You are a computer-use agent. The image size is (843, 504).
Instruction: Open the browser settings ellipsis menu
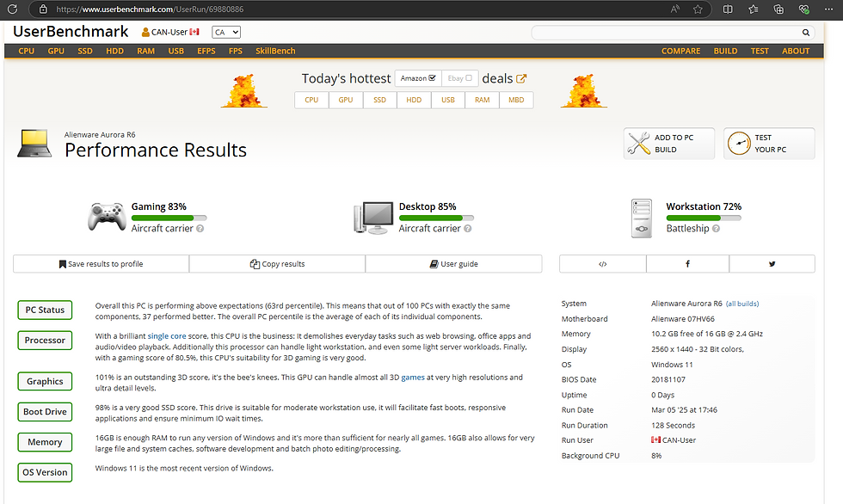point(828,9)
